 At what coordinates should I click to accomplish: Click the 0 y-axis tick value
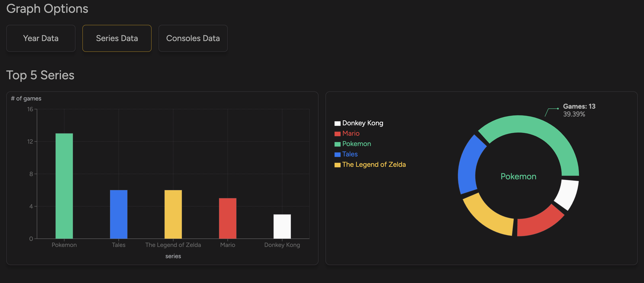pos(31,239)
